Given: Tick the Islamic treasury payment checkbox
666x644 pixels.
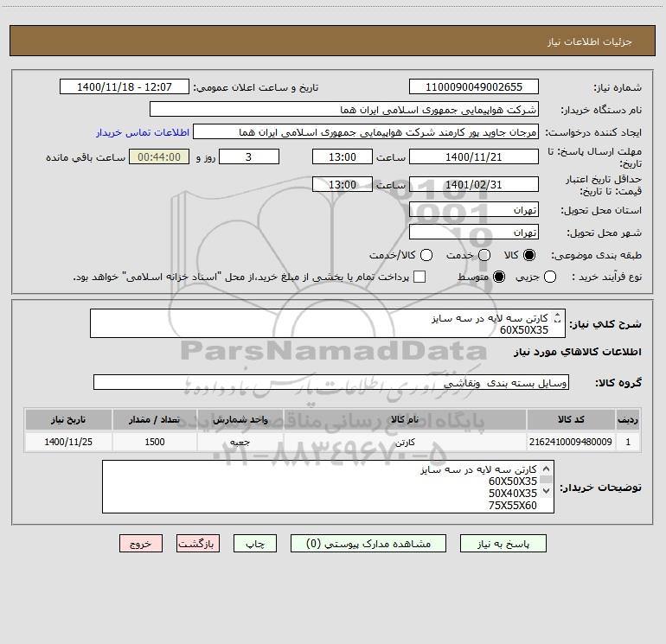Looking at the screenshot, I should pos(419,277).
